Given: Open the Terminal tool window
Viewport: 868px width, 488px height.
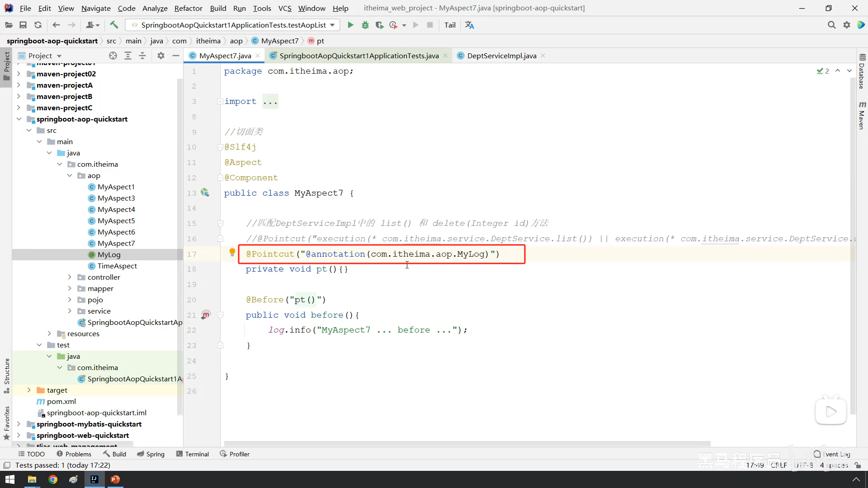Looking at the screenshot, I should pos(193,454).
